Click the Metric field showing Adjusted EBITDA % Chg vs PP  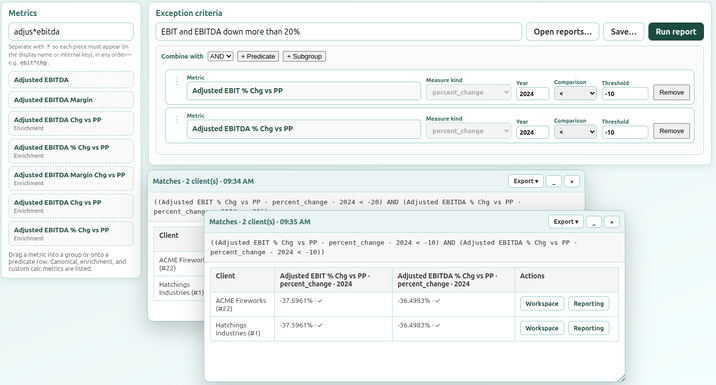(303, 129)
